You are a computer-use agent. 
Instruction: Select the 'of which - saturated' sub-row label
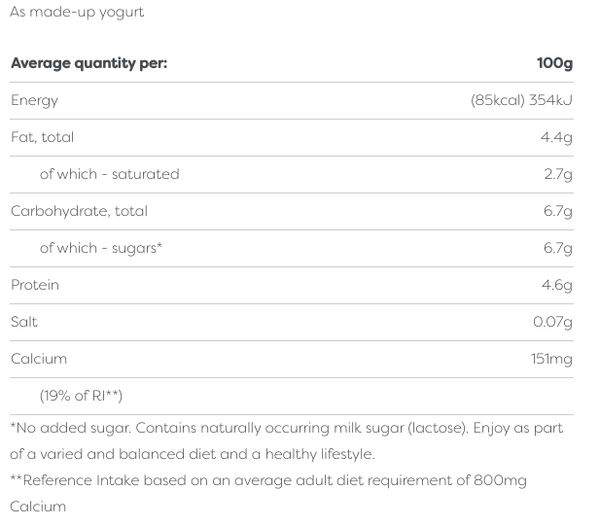tap(109, 174)
